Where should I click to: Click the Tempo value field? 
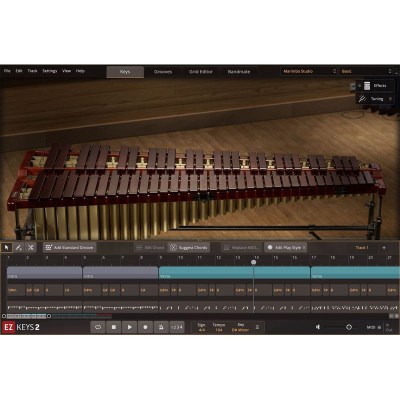[219, 330]
